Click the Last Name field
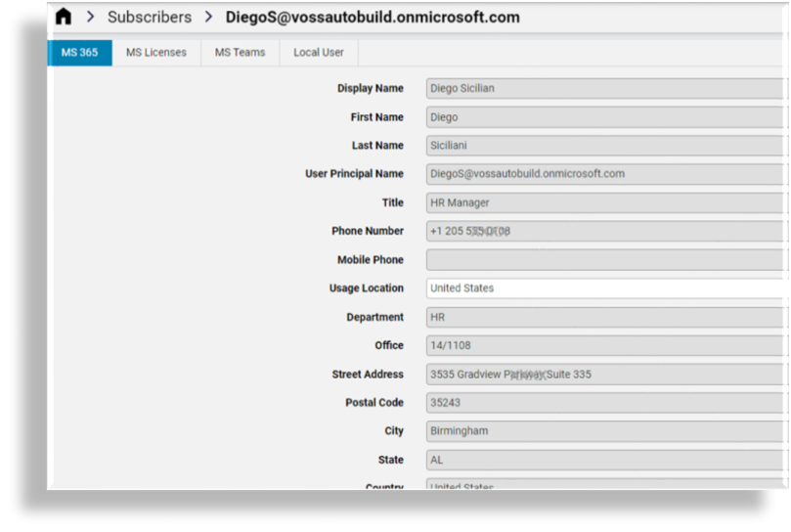This screenshot has width=791, height=532. point(605,146)
